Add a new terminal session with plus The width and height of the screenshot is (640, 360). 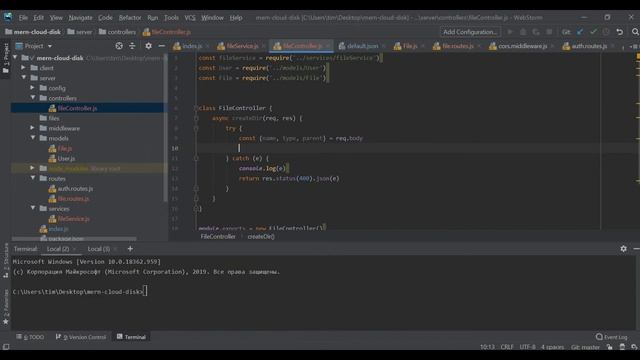click(130, 249)
